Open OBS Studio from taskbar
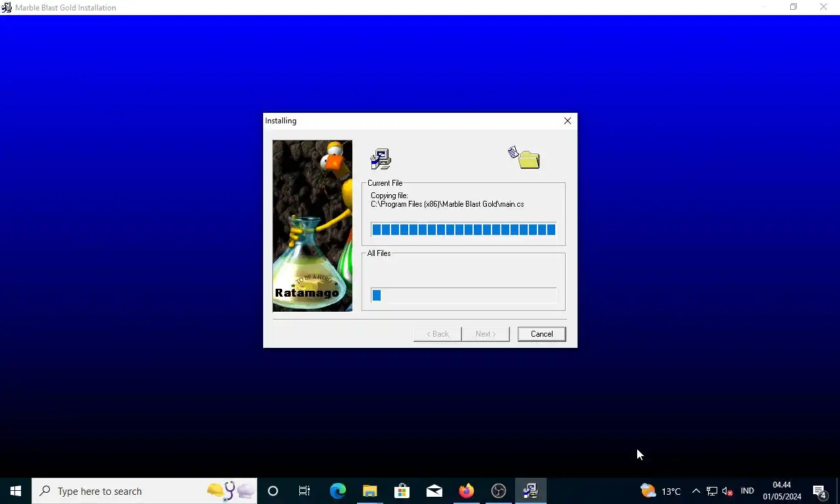840x504 pixels. tap(499, 491)
